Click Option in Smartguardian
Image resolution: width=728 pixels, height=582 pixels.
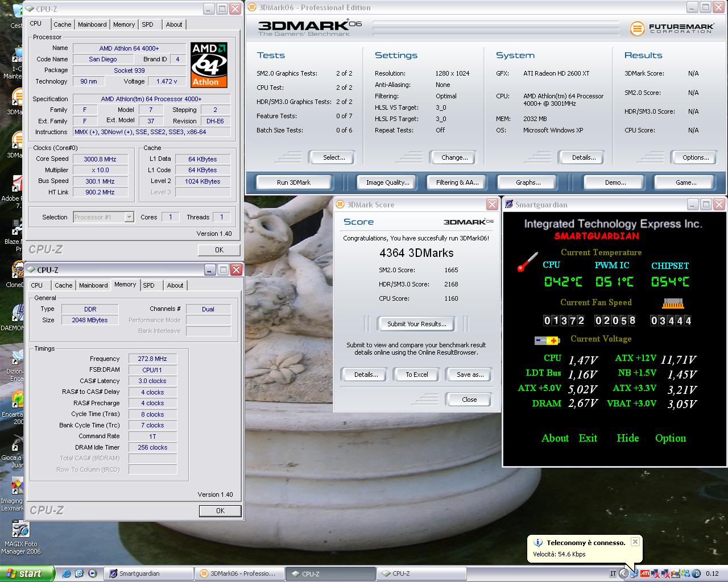click(x=671, y=438)
